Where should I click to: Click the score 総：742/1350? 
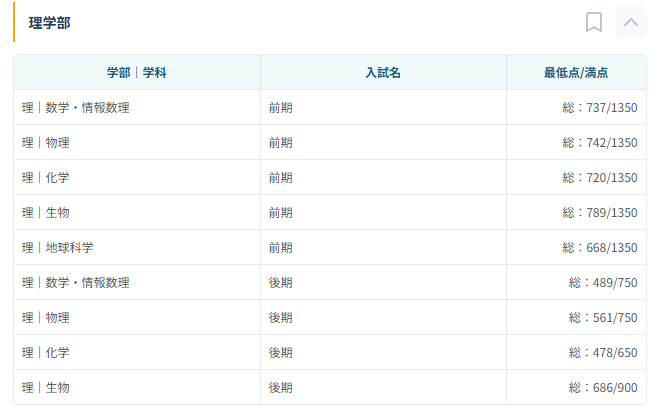click(x=599, y=143)
